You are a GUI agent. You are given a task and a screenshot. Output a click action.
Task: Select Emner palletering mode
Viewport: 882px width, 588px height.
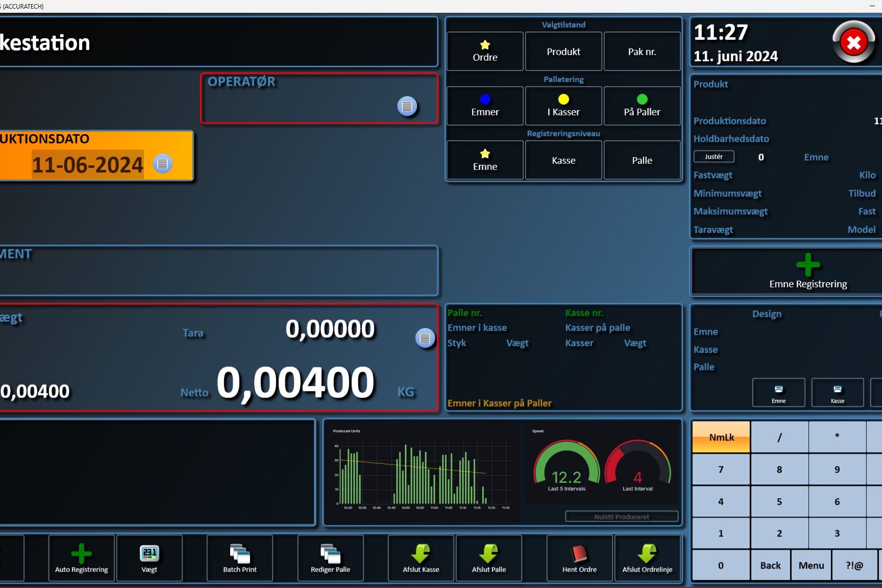click(x=485, y=106)
